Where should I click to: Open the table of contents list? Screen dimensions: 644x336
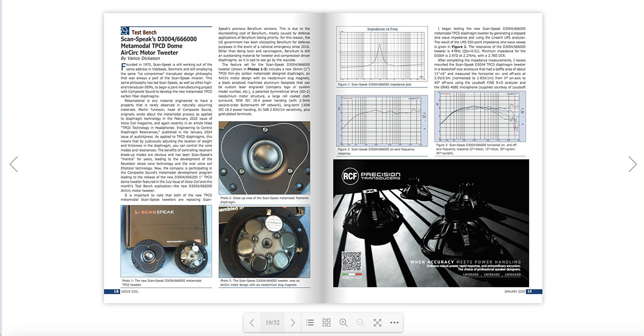click(x=310, y=323)
